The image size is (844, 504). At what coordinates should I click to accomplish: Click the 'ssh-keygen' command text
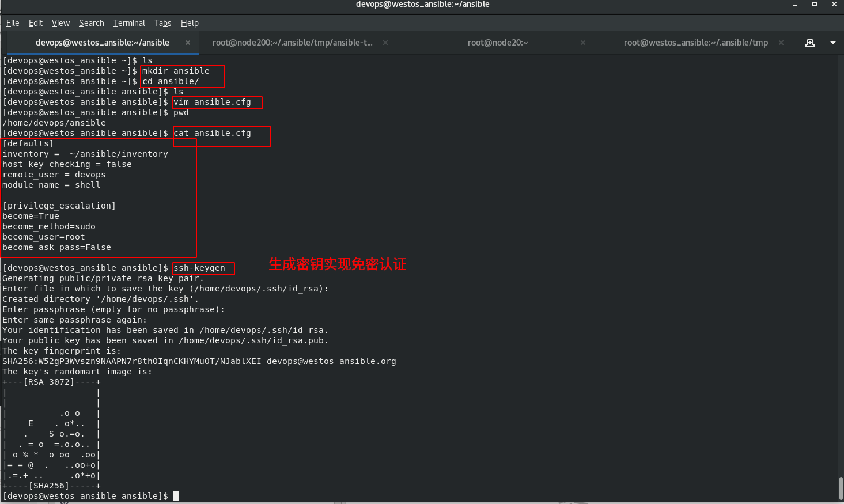(x=199, y=268)
